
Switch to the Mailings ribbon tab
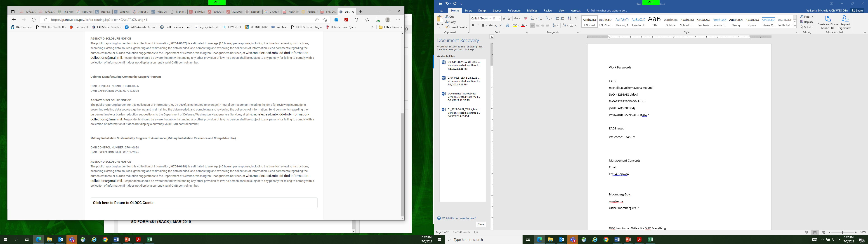click(x=532, y=11)
